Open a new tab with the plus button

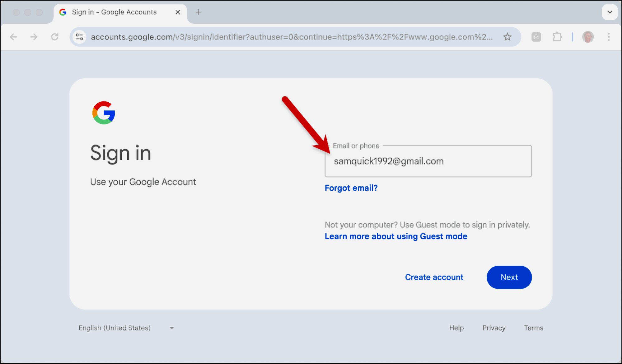[198, 12]
